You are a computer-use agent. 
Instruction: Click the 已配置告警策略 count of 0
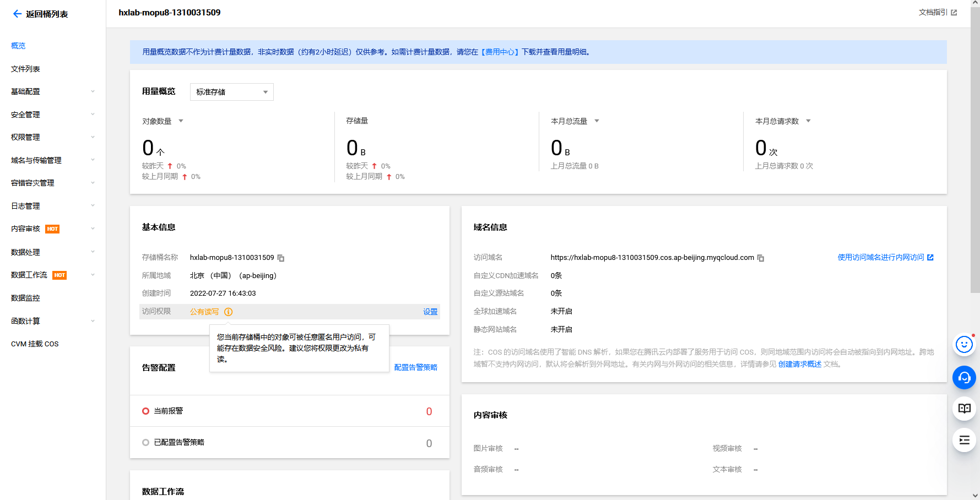coord(429,443)
